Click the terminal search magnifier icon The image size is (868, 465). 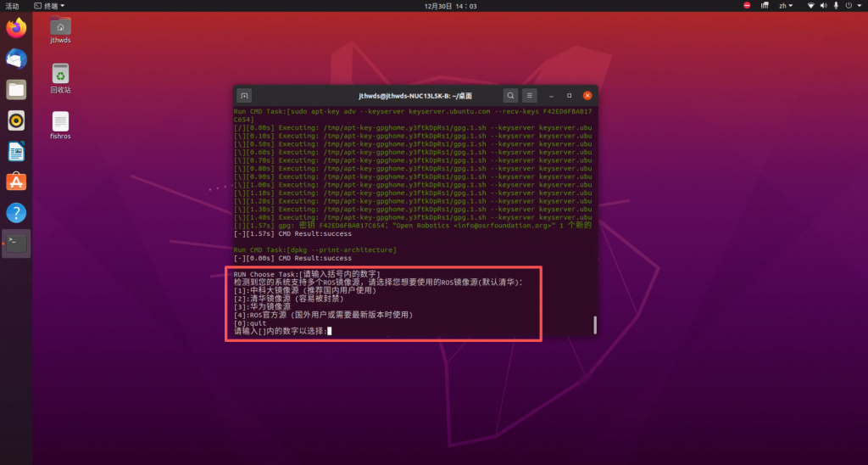[509, 96]
